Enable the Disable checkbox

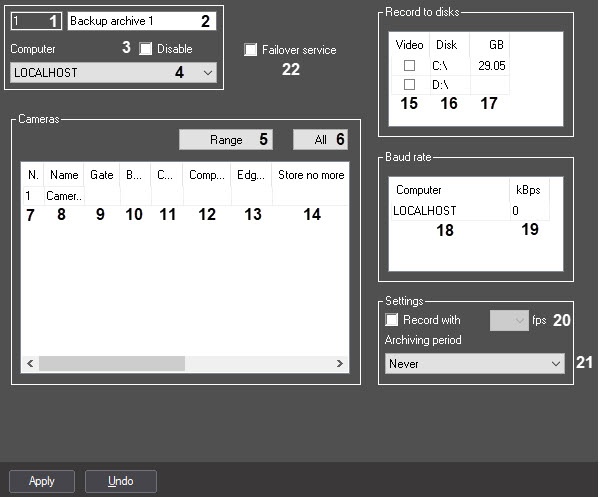[145, 49]
